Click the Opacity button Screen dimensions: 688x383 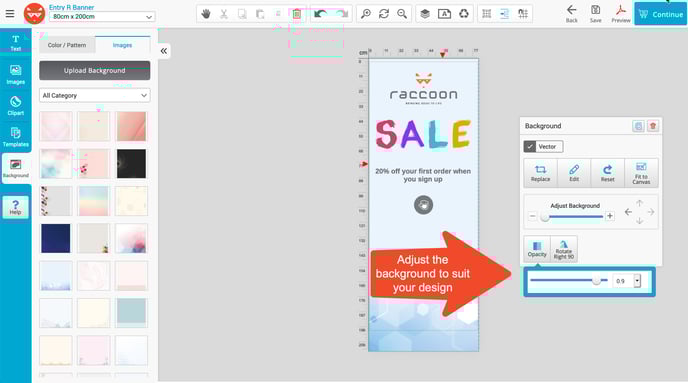click(537, 249)
